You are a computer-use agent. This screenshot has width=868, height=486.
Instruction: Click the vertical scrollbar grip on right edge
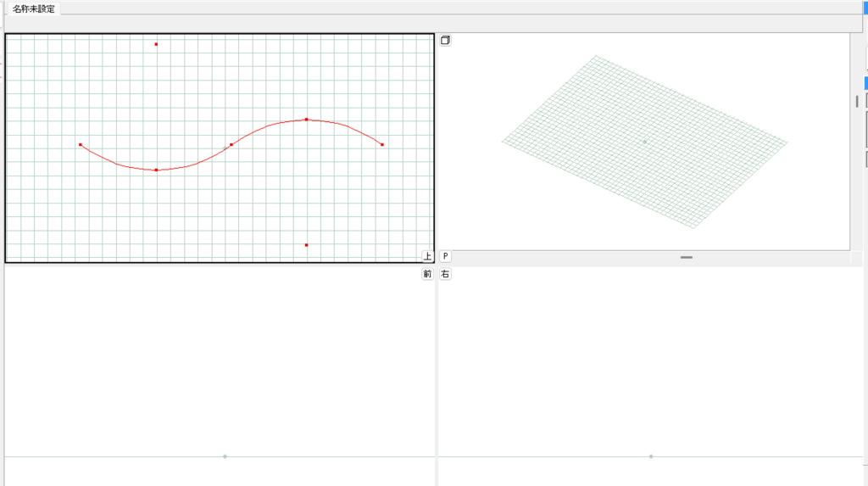click(x=857, y=101)
